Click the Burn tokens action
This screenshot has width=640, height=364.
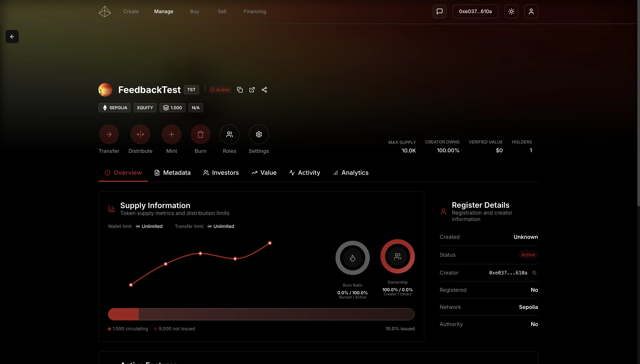click(x=201, y=134)
